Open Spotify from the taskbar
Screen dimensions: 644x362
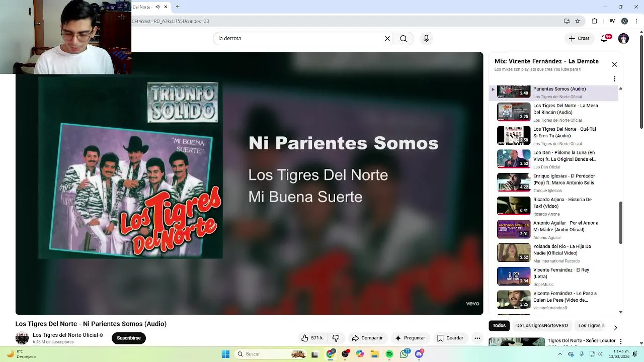[x=389, y=354]
